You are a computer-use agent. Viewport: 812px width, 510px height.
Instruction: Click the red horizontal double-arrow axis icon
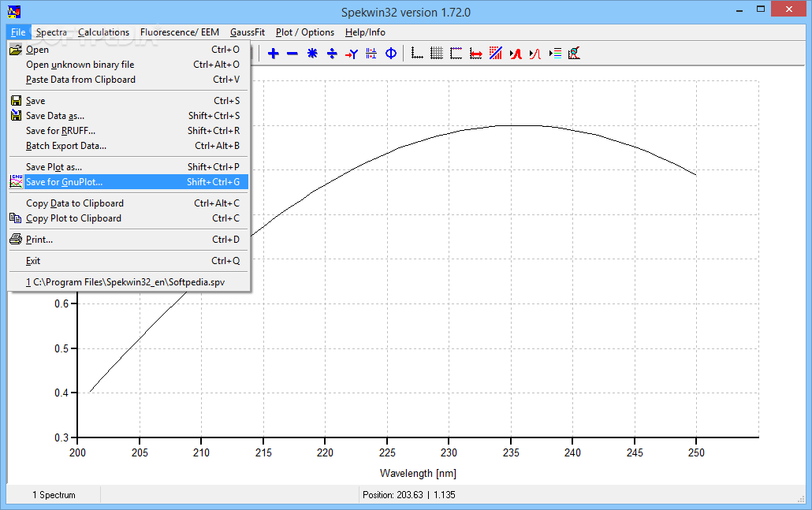476,54
